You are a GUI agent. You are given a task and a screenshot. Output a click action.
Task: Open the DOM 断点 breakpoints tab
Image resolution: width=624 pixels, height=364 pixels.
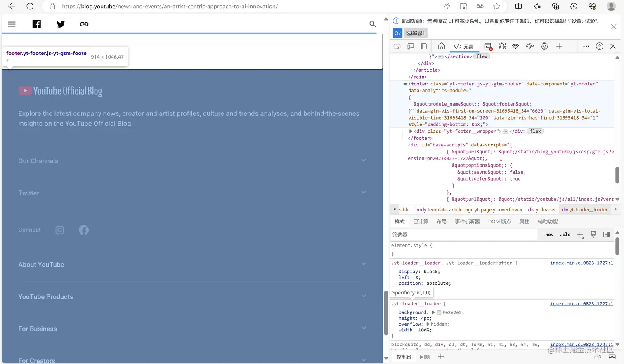pos(500,222)
